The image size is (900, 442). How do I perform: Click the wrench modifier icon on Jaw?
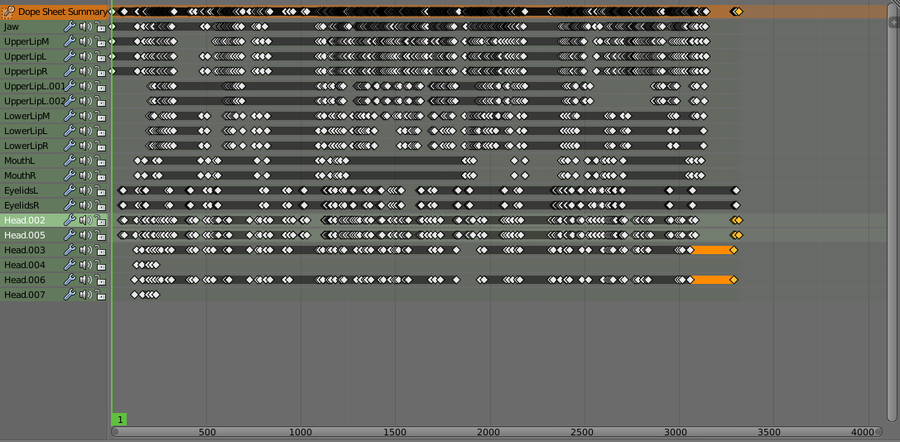tap(69, 26)
